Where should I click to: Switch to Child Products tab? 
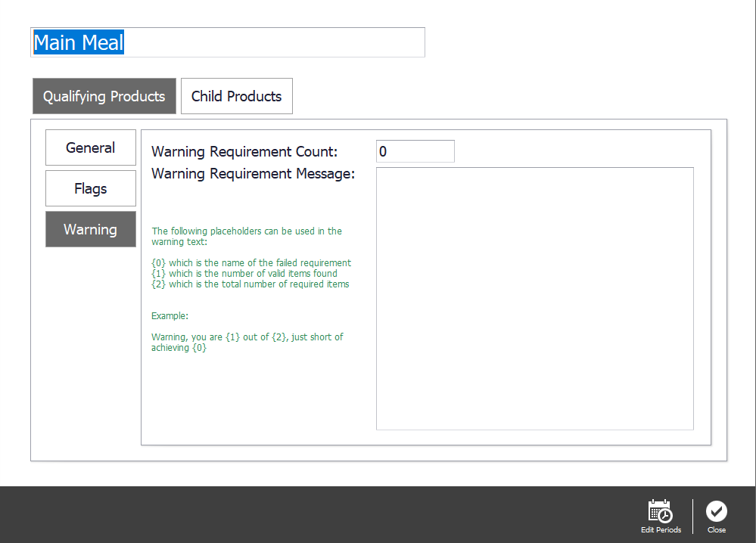pos(237,96)
